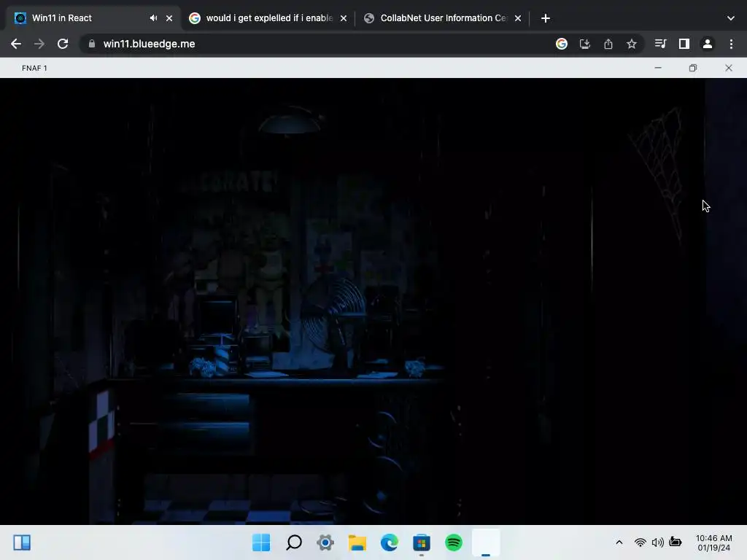
Task: Open Settings from the taskbar
Action: 325,542
